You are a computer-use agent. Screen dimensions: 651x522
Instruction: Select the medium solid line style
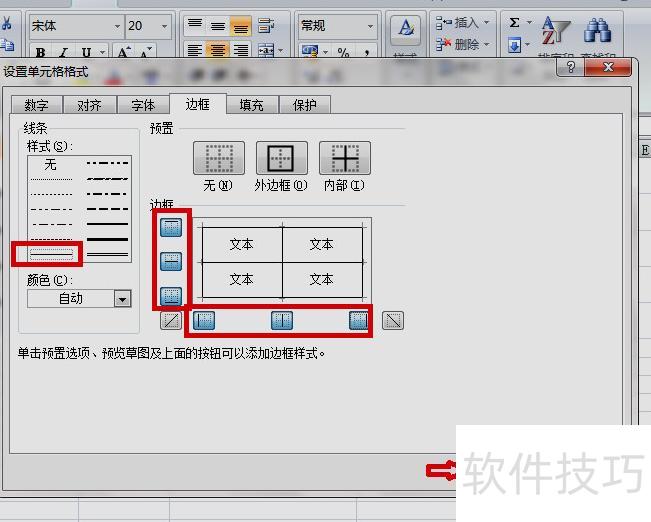click(107, 224)
